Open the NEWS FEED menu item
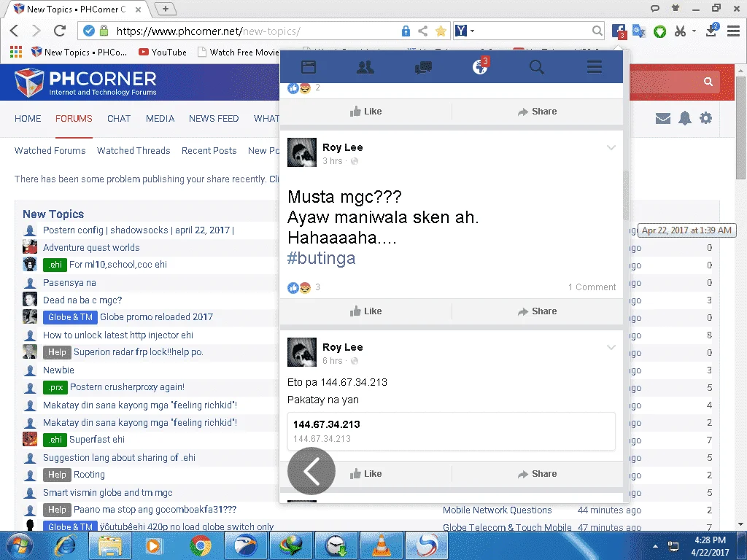Viewport: 747px width, 560px height. point(214,119)
